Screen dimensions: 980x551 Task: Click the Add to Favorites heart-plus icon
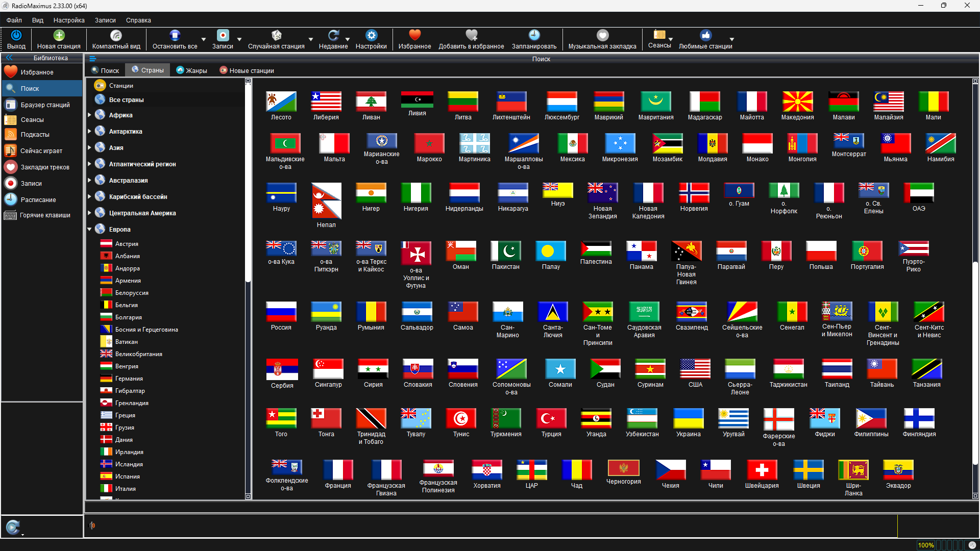tap(471, 35)
